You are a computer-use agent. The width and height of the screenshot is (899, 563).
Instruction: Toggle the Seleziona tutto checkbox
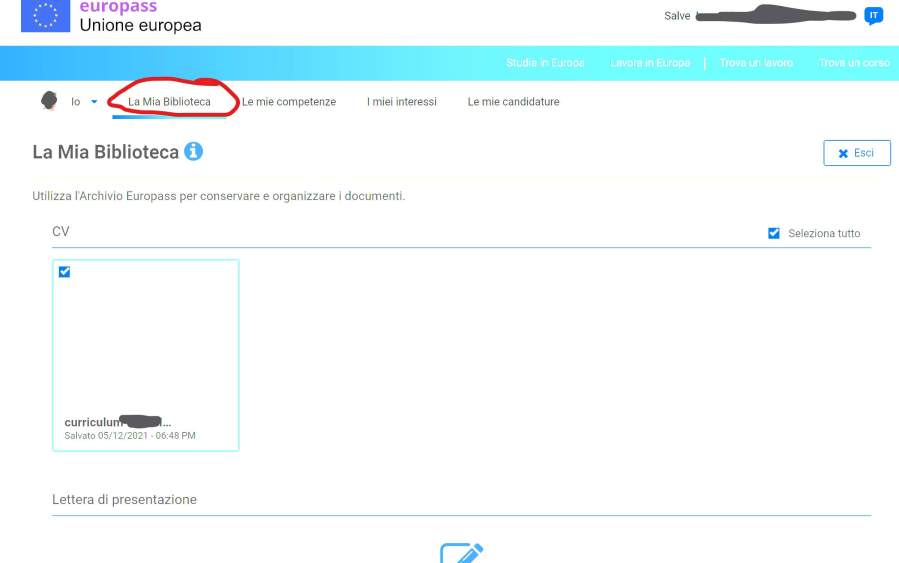pyautogui.click(x=774, y=233)
